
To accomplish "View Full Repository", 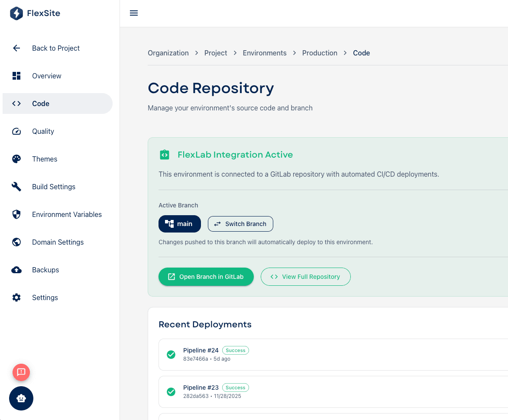I will (x=305, y=277).
